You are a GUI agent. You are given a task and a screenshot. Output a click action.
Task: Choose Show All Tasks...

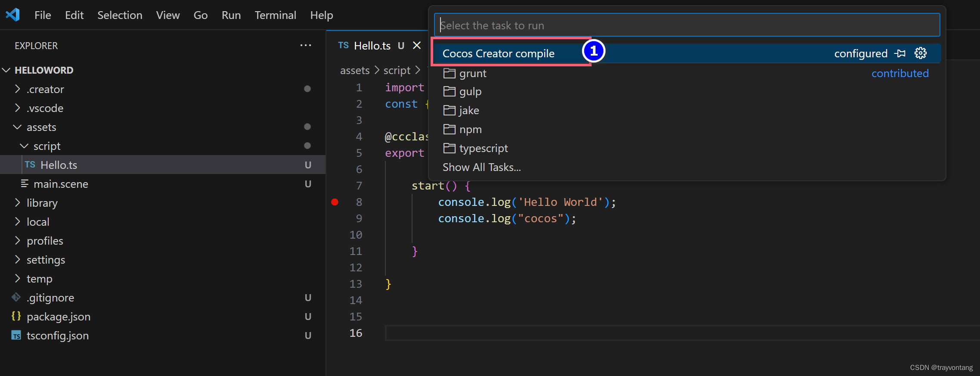click(481, 167)
